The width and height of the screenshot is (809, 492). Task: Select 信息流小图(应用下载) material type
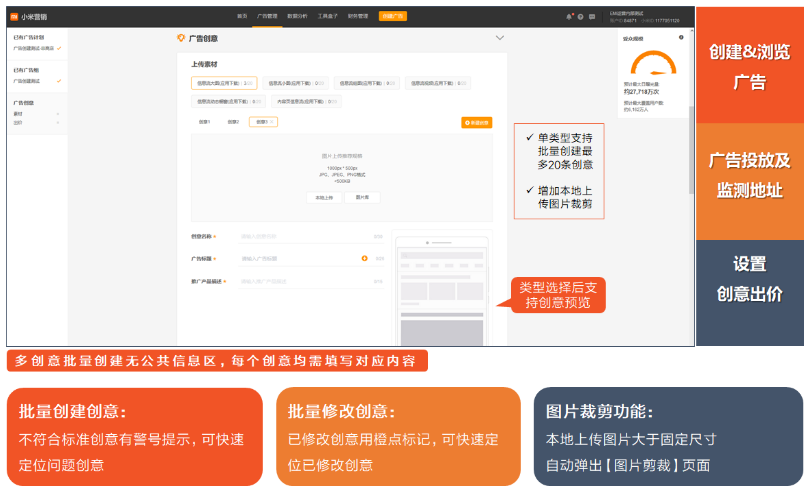296,83
